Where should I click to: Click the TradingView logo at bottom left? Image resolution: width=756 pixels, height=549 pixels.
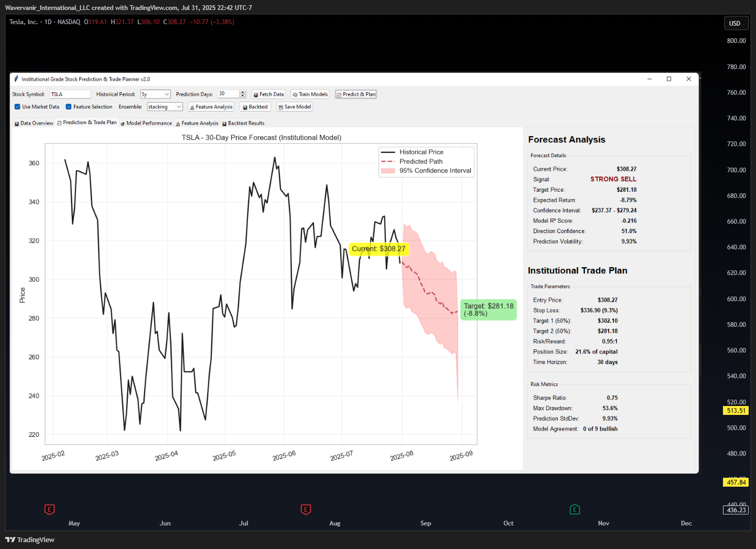click(x=30, y=540)
